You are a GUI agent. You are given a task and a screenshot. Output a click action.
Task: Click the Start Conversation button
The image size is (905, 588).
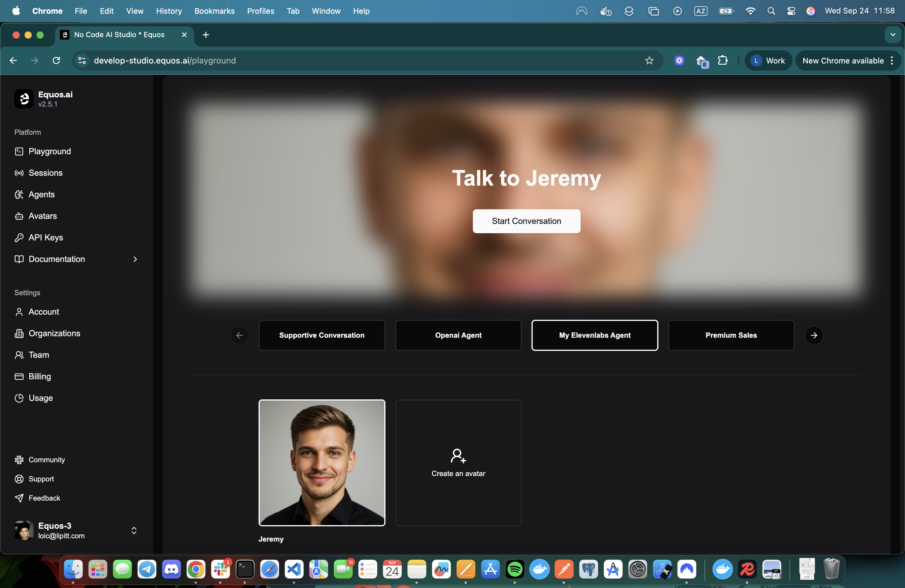pos(526,221)
